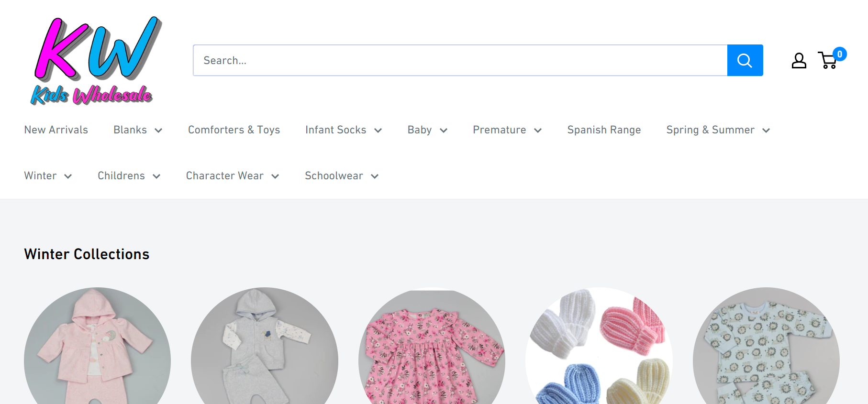Choose the knitted hats and mittens collection
This screenshot has height=404, width=868.
point(599,347)
